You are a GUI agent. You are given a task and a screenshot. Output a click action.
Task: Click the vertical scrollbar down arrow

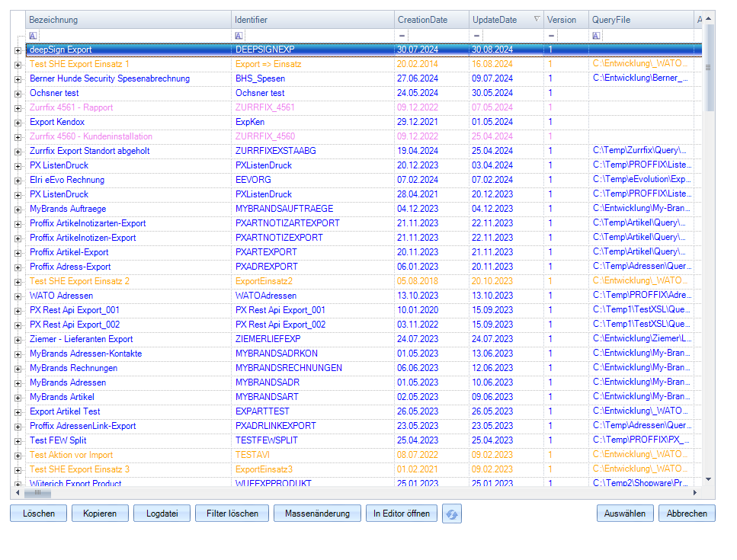(x=710, y=479)
